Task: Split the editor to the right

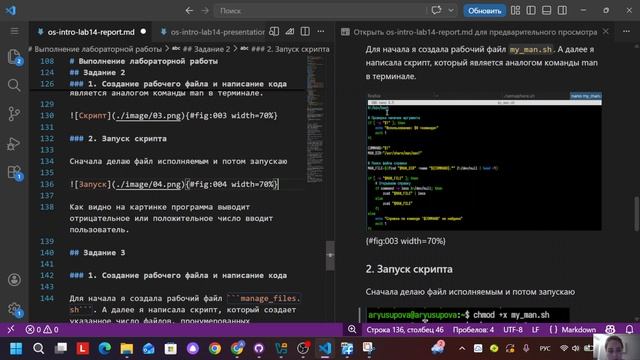Action: pos(305,31)
